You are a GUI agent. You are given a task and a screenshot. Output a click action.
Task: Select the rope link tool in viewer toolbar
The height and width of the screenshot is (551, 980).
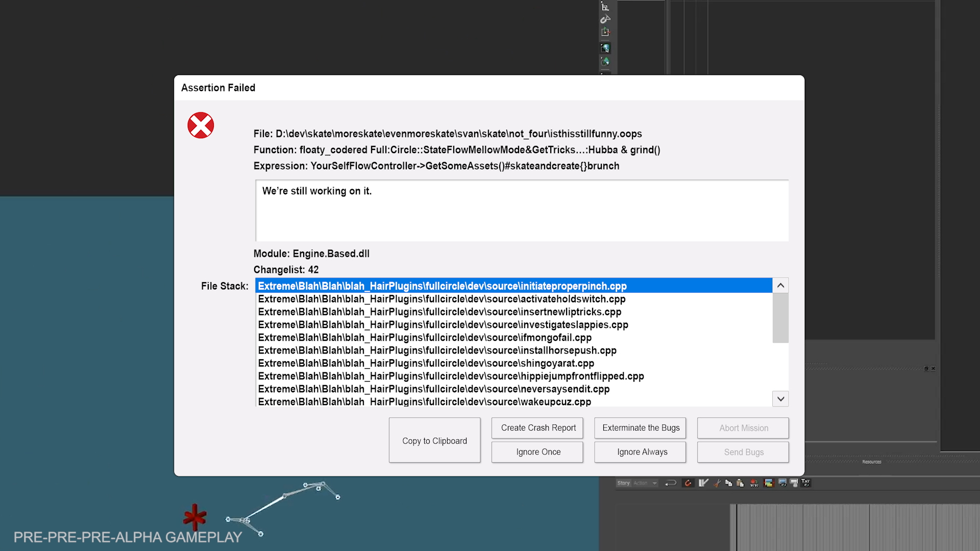(x=605, y=19)
